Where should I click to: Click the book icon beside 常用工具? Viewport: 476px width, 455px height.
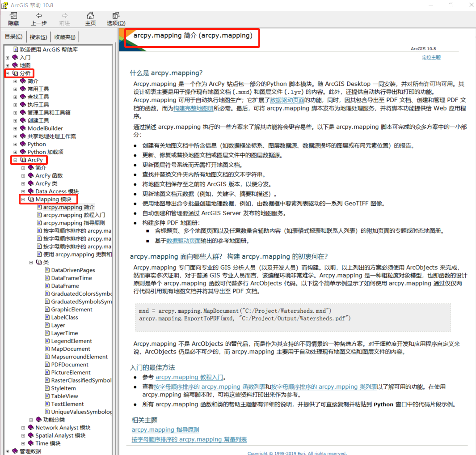click(23, 89)
